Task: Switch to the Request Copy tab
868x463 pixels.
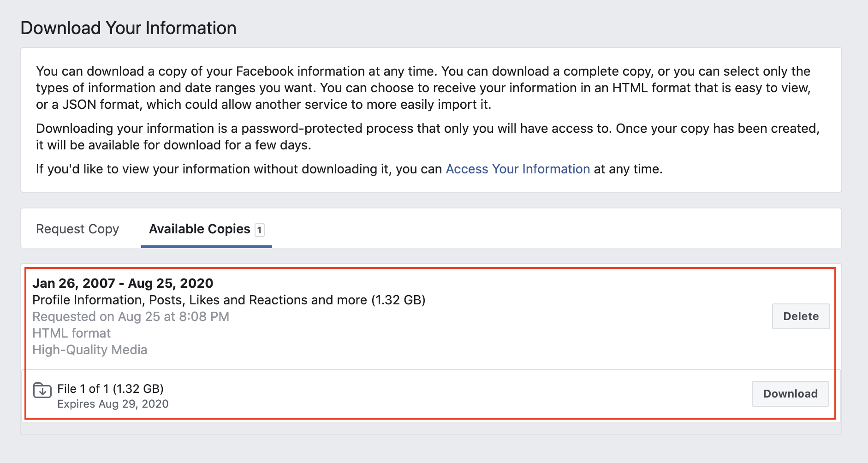Action: pos(77,229)
